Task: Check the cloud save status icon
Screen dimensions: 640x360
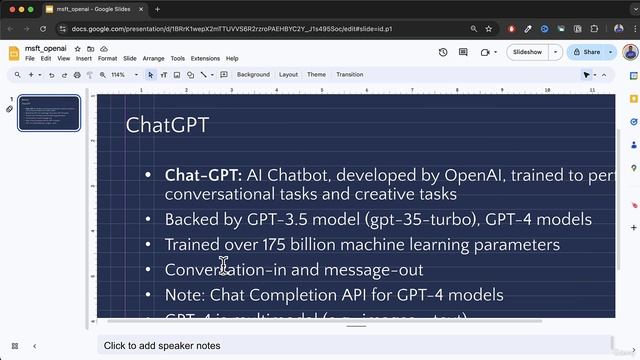Action: click(x=104, y=49)
